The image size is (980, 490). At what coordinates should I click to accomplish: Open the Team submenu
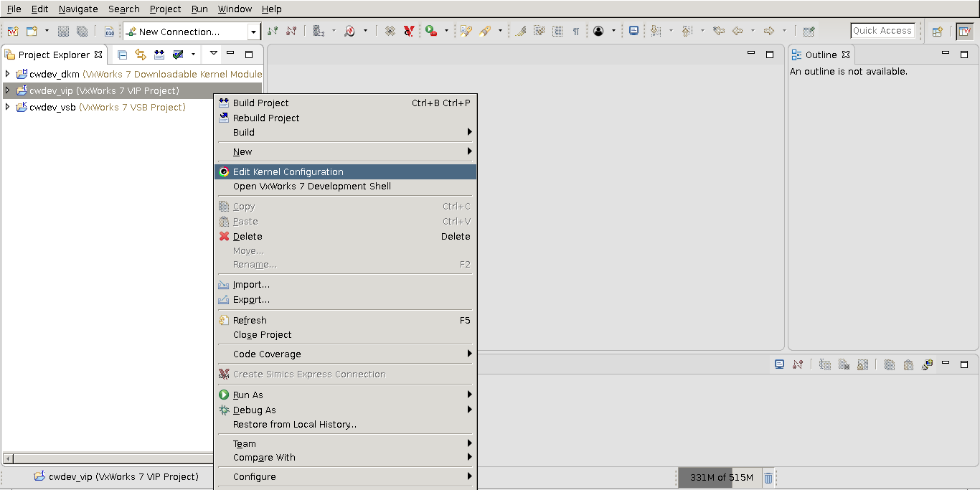click(x=345, y=443)
